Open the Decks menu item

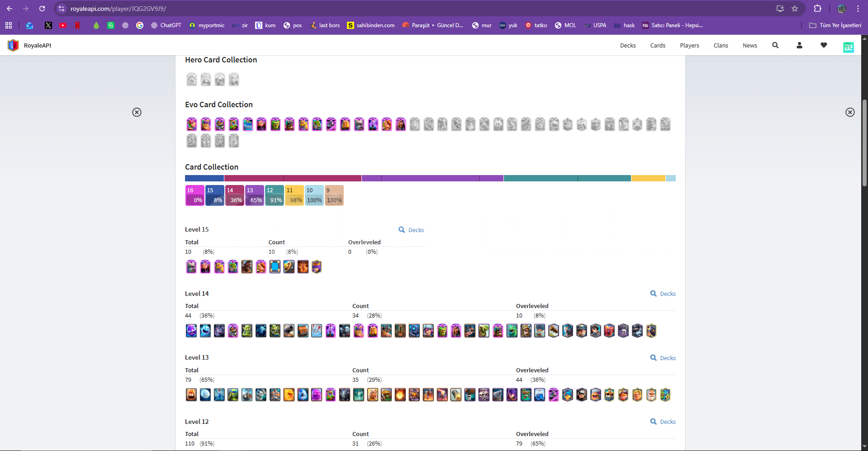pyautogui.click(x=627, y=45)
